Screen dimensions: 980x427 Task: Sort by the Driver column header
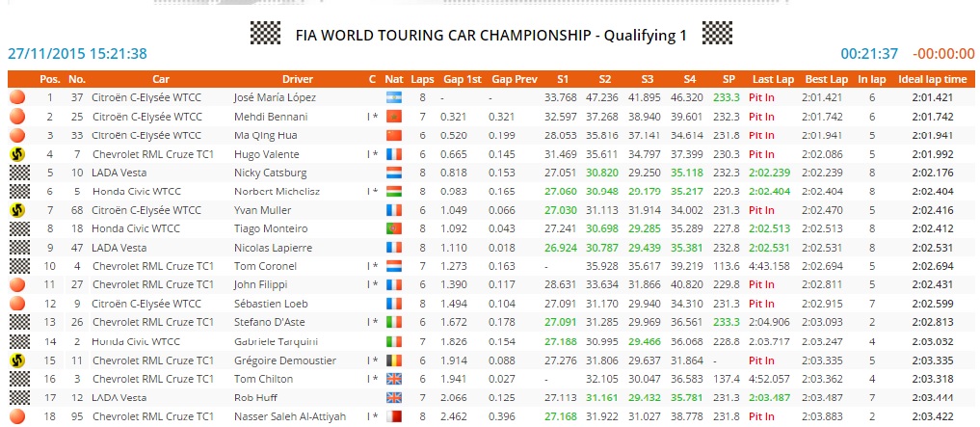(297, 79)
